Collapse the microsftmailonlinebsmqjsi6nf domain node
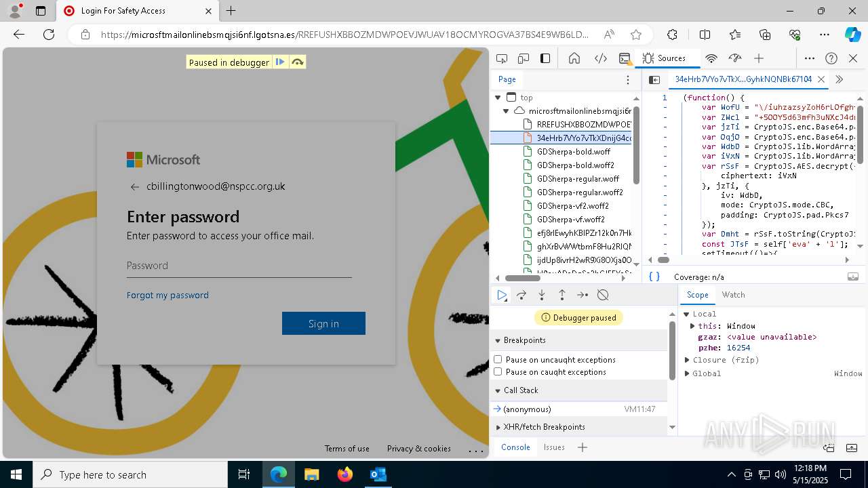 click(x=506, y=111)
